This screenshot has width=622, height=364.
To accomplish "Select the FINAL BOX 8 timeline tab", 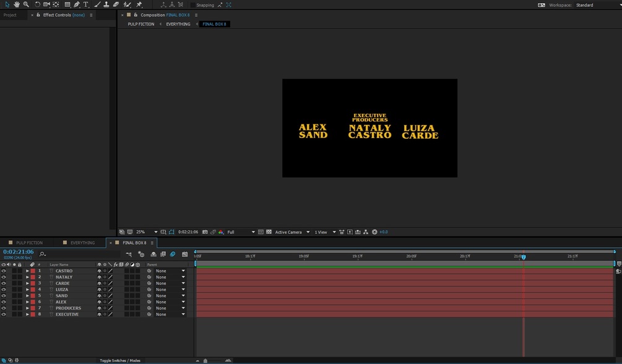I will pyautogui.click(x=134, y=243).
